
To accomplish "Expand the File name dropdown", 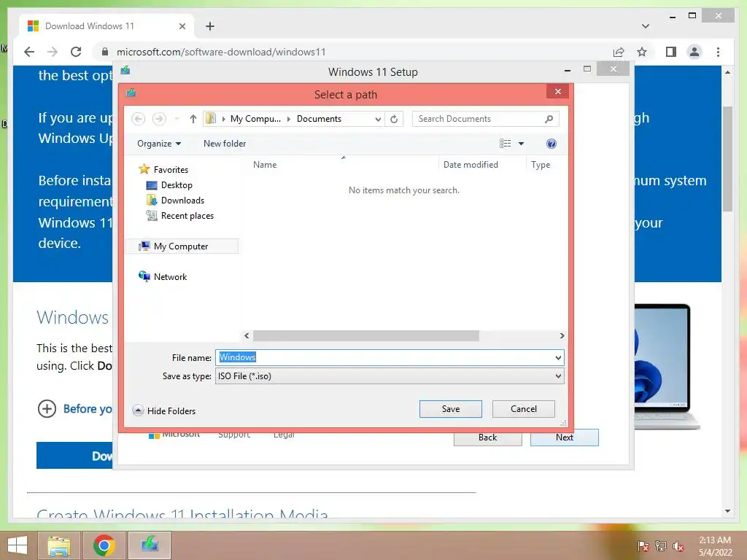I will 558,357.
